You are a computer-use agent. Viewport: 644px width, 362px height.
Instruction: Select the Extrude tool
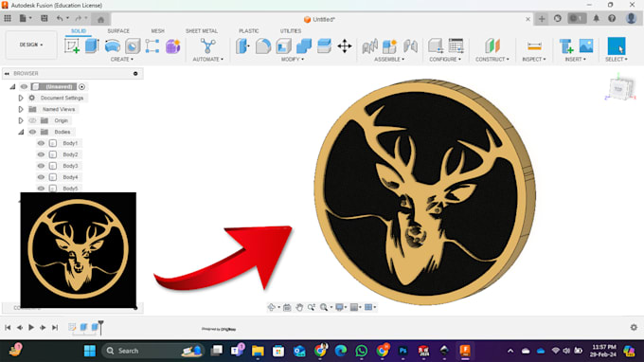pos(92,45)
